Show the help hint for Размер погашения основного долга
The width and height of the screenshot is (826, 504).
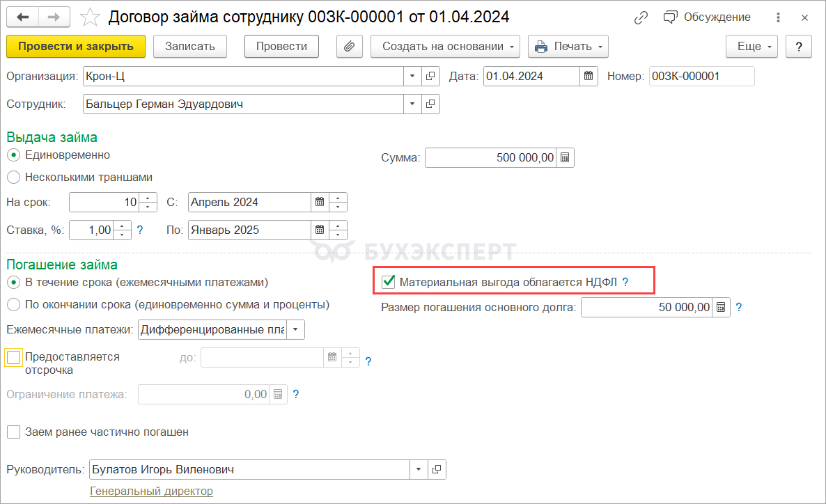click(x=738, y=308)
